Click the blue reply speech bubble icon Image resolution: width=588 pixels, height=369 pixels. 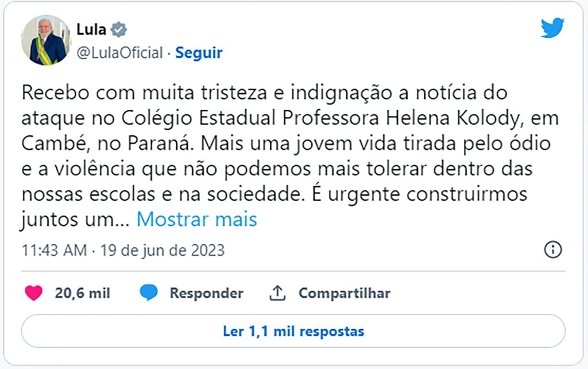(149, 293)
